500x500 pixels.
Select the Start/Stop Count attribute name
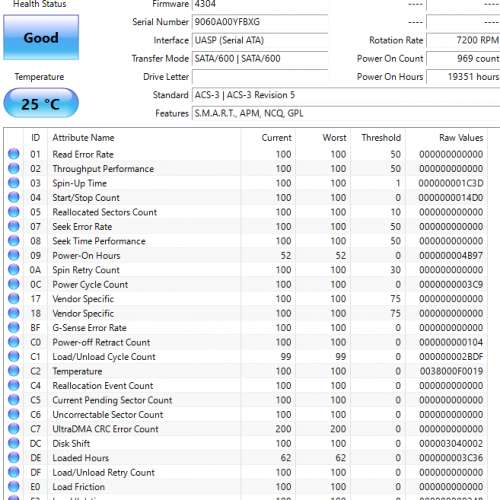click(86, 198)
